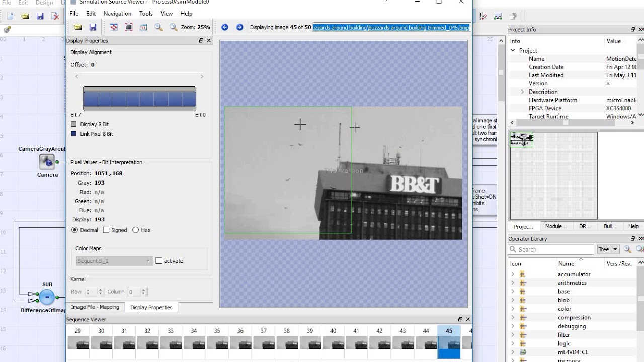Collapse the Project node in Project Info
Viewport: 644px width, 362px height.
coord(513,50)
